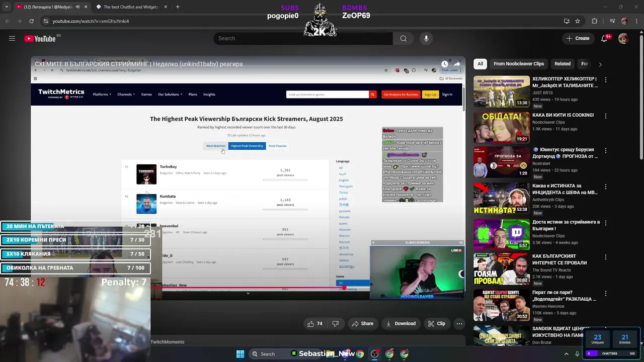Open options for Доста истини за стрийминга video

[x=606, y=223]
